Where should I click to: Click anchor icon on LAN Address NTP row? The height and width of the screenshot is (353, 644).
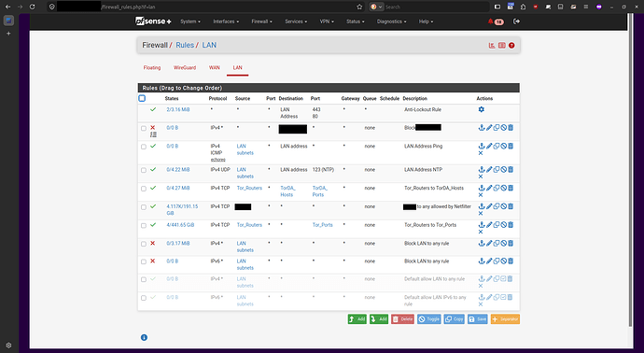pyautogui.click(x=482, y=169)
